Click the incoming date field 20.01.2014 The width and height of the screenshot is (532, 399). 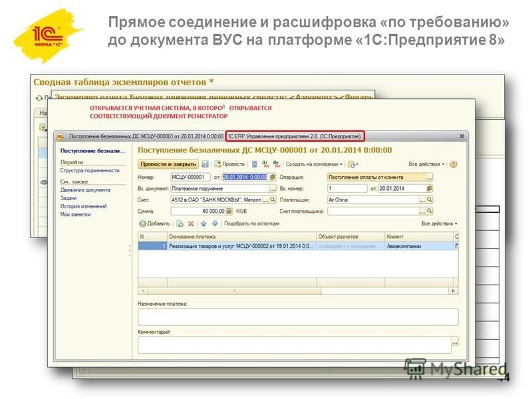point(402,188)
